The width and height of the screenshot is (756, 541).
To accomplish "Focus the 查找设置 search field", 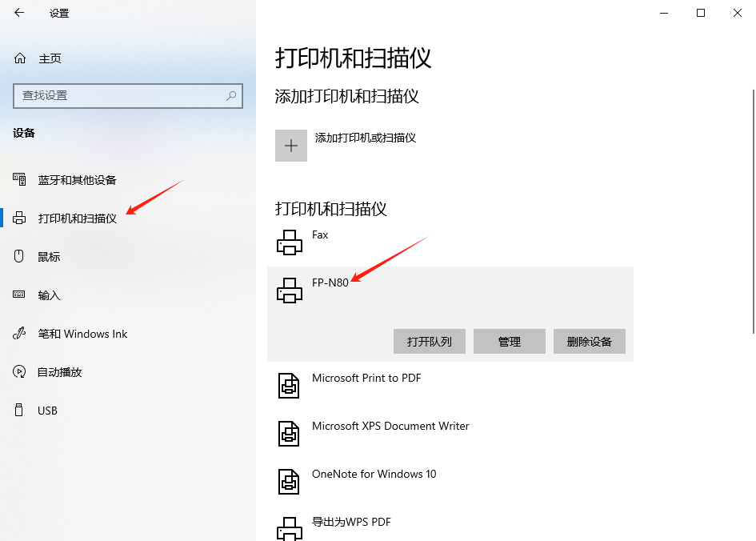I will (x=128, y=95).
